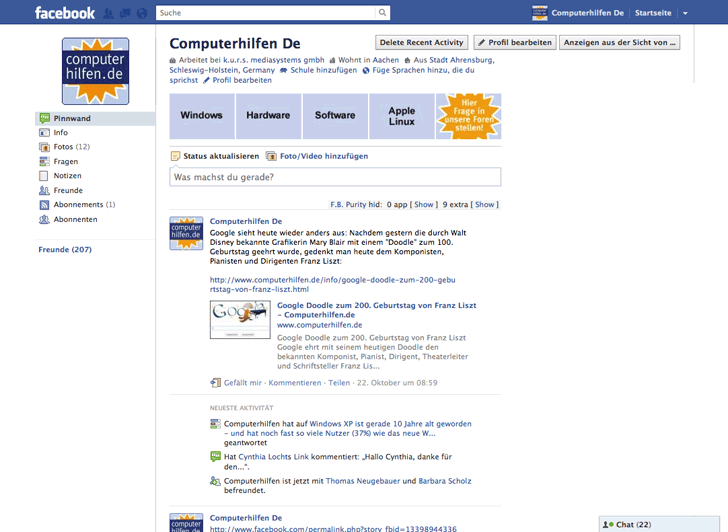Open Abonnements (1) in the sidebar
This screenshot has width=728, height=532.
(x=84, y=205)
